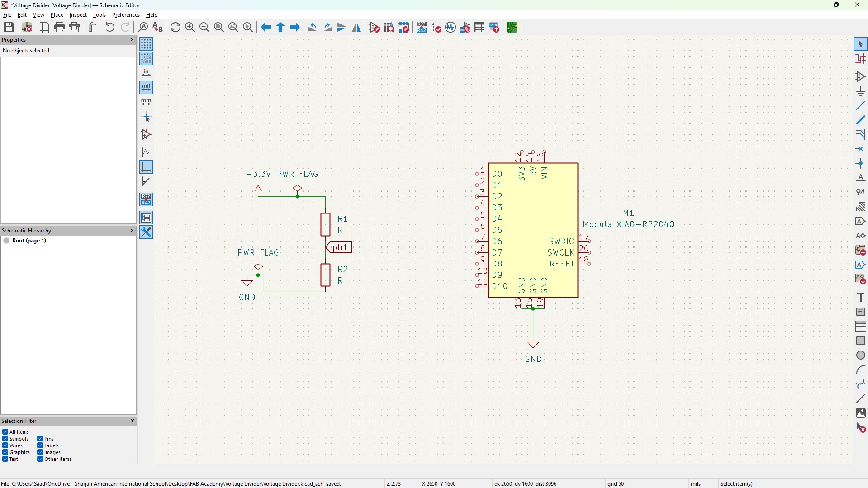Switch units to millimeters in left toolbar
Image resolution: width=868 pixels, height=488 pixels.
coord(146,102)
